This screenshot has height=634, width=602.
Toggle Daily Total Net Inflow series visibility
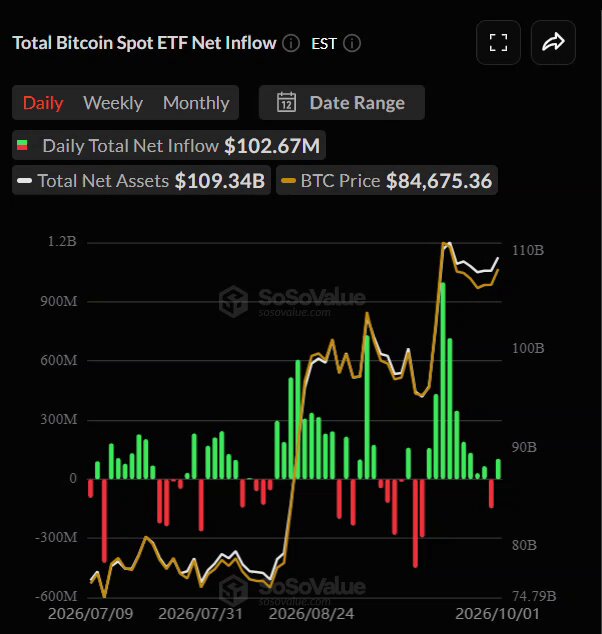(x=169, y=146)
